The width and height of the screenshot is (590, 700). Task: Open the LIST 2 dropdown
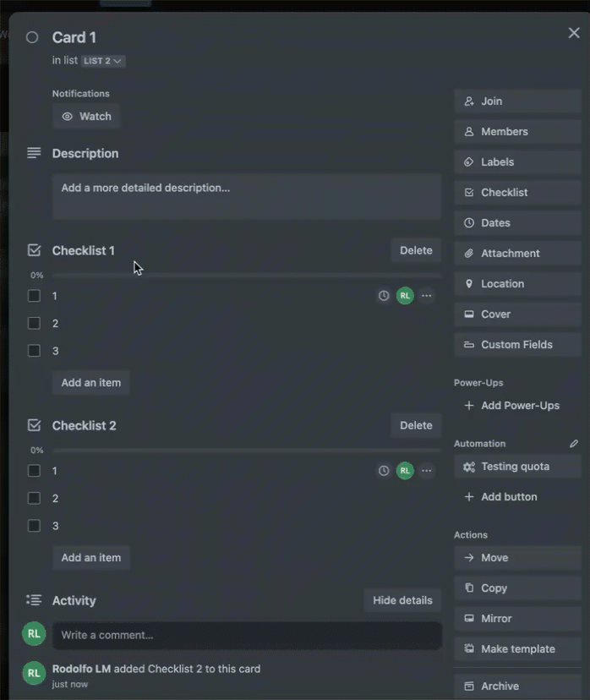[103, 61]
